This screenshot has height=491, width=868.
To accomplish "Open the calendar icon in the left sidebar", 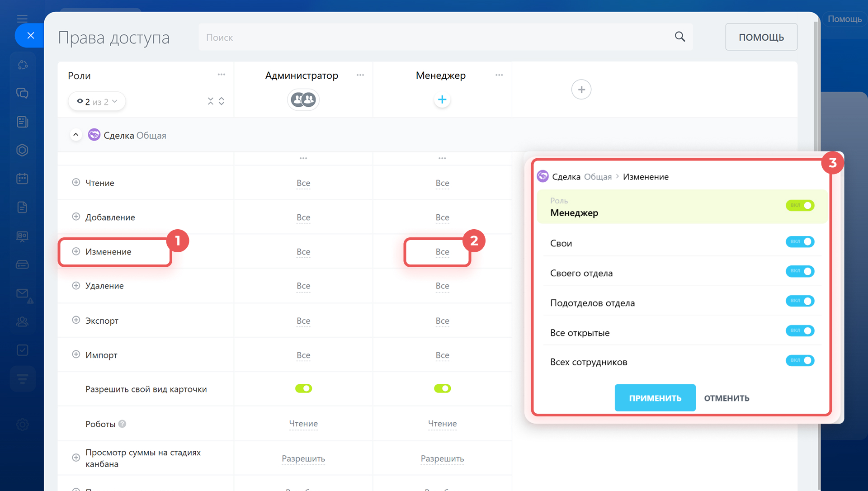I will [x=22, y=179].
